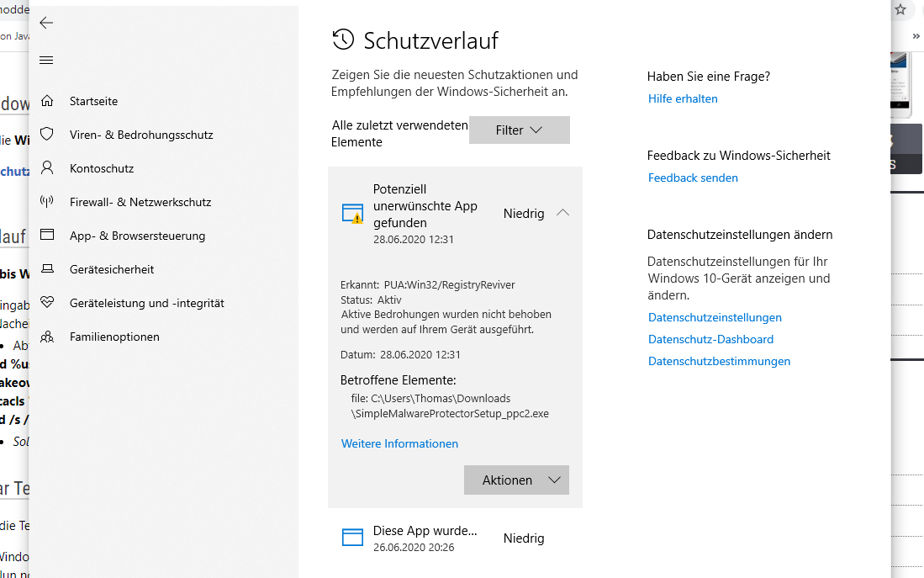This screenshot has width=924, height=578.
Task: Click 'Datenschutzeinstellungen ändern' heading
Action: click(740, 234)
